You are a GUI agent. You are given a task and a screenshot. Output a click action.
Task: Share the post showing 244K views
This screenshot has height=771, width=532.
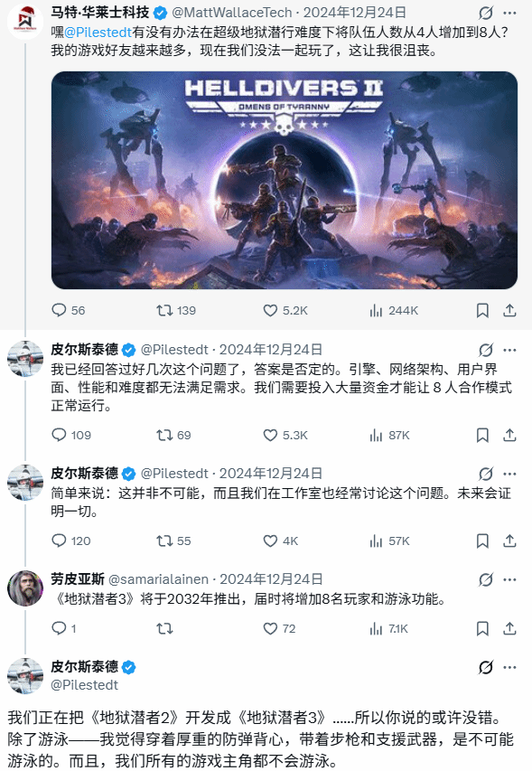coord(509,310)
